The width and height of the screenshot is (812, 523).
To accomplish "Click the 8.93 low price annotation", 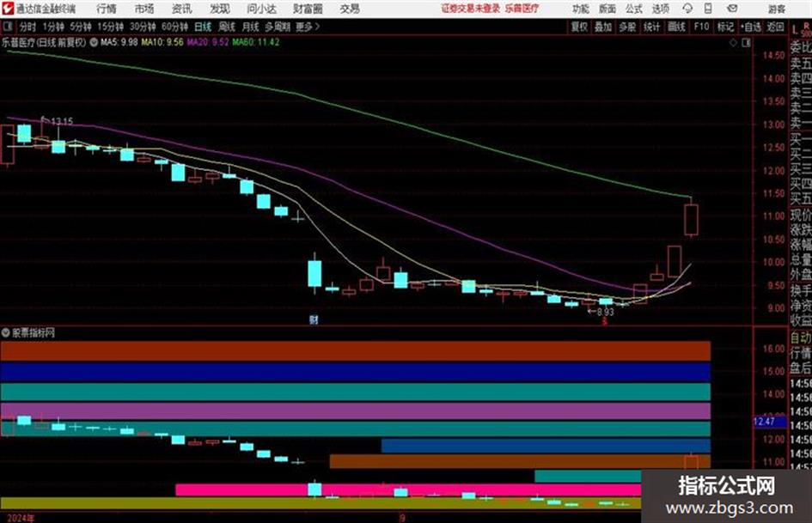I will (x=605, y=313).
